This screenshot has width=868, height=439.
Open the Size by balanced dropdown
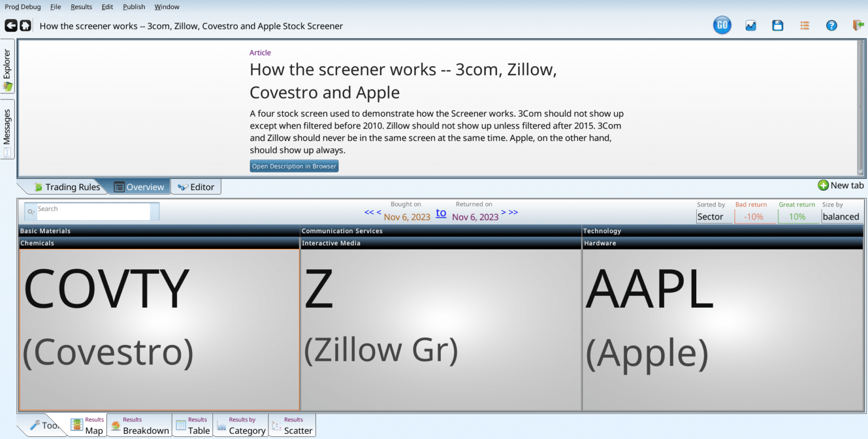[840, 217]
